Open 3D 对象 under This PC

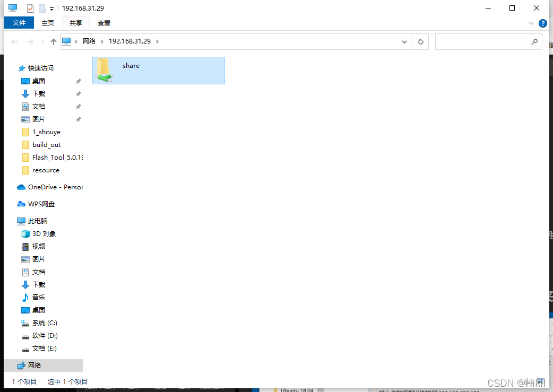44,234
